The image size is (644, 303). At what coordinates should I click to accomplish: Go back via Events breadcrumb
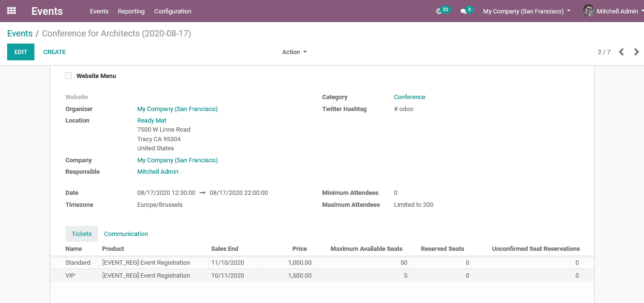[20, 34]
